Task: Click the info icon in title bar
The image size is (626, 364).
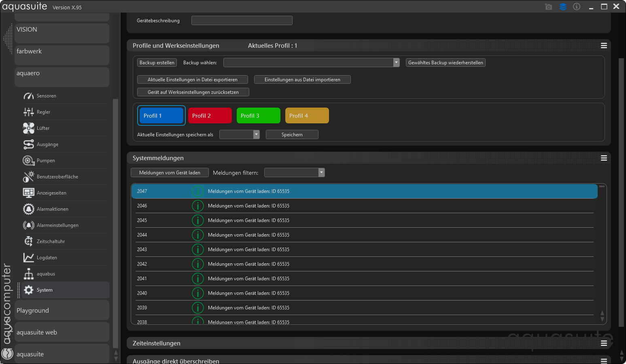Action: point(577,6)
